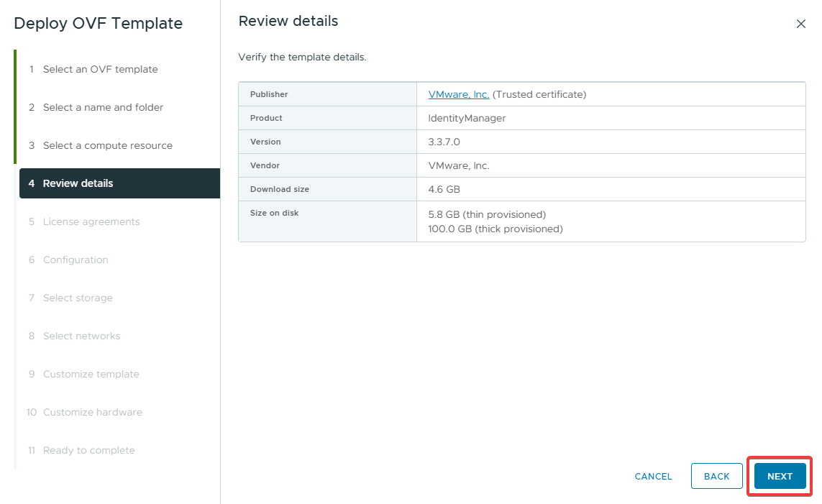This screenshot has height=504, width=822.
Task: Select step 8 Select networks
Action: [81, 336]
